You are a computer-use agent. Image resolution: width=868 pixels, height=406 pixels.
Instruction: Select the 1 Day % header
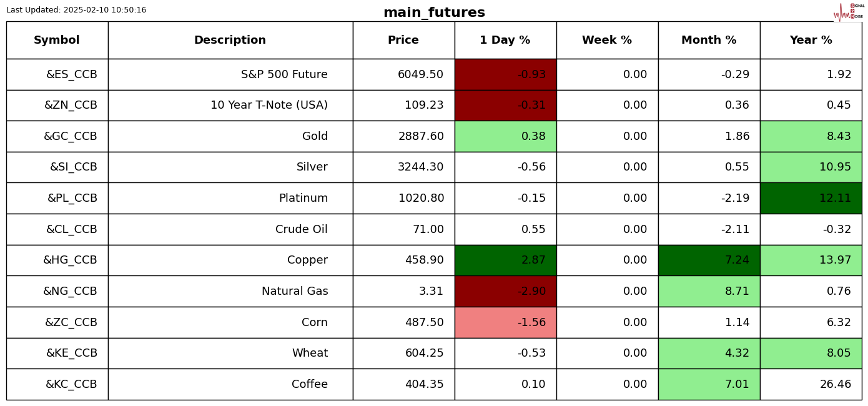pyautogui.click(x=505, y=41)
